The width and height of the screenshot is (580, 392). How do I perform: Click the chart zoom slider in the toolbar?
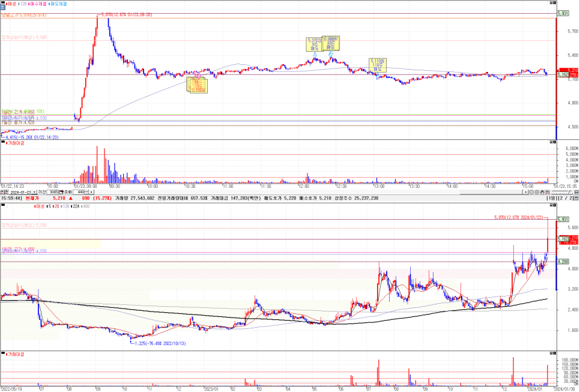[562, 192]
